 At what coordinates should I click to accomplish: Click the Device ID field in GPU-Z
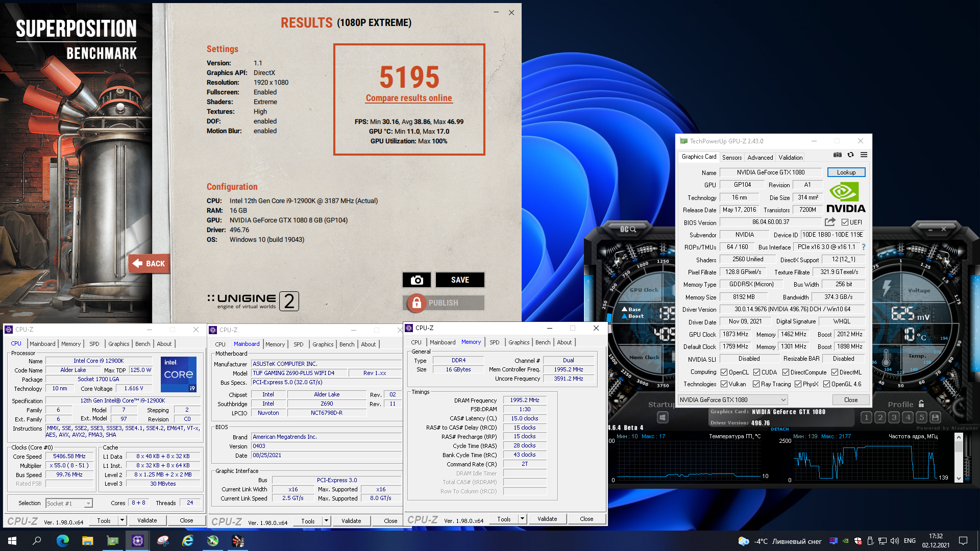coord(832,235)
